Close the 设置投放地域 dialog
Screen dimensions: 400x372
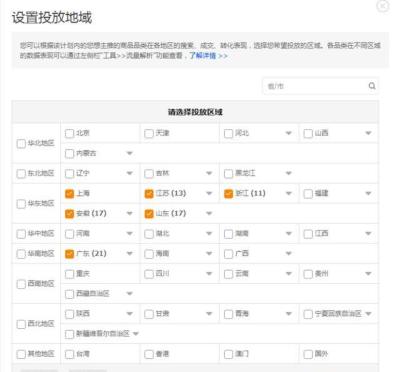tap(382, 6)
